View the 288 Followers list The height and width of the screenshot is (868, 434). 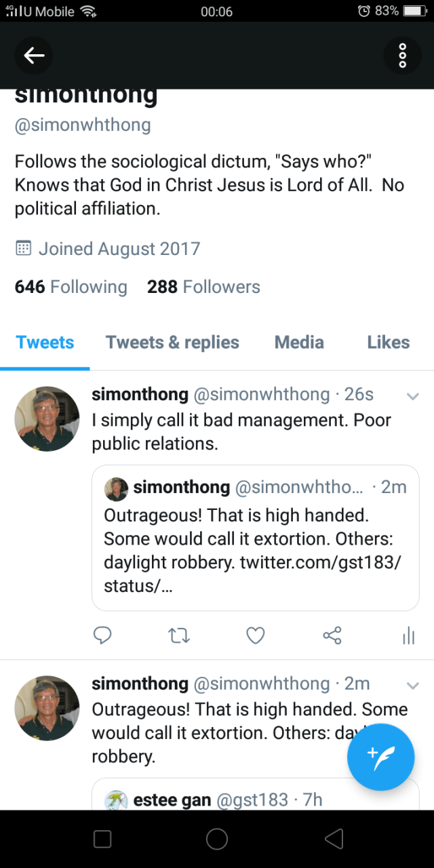[x=203, y=287]
